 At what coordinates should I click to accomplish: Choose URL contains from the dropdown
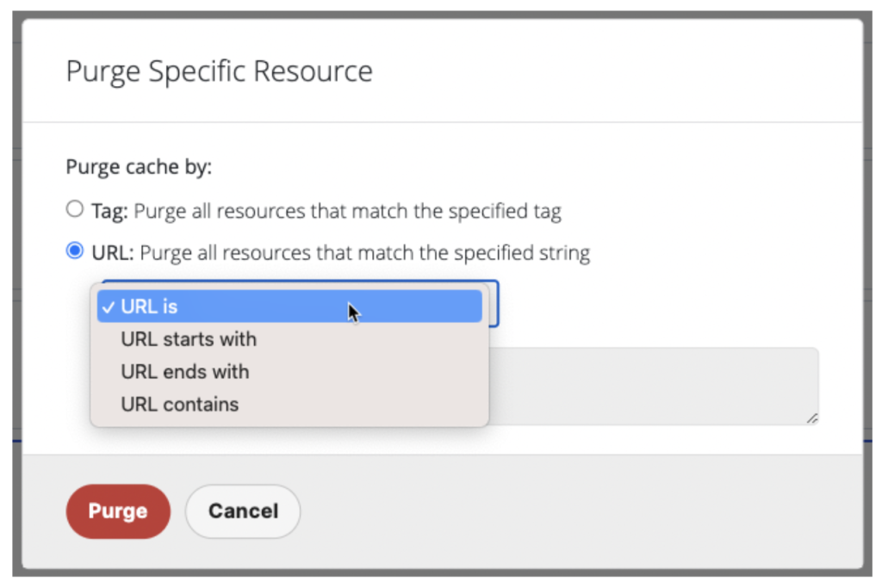coord(180,405)
